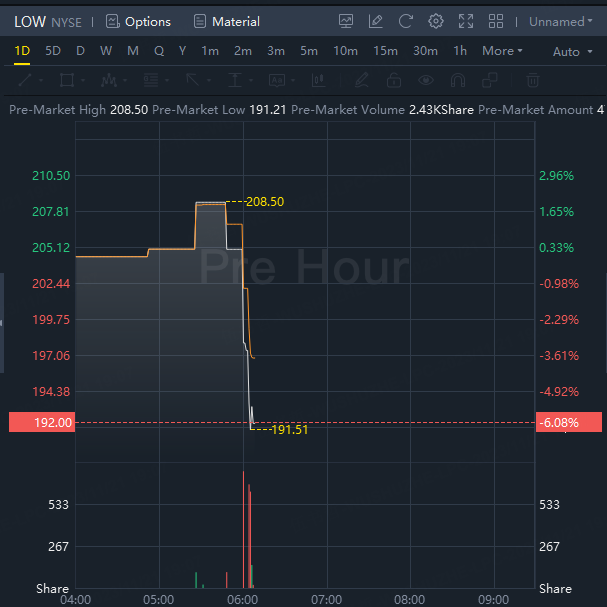This screenshot has height=607, width=607.
Task: Open the Auto scale dropdown
Action: pos(573,51)
